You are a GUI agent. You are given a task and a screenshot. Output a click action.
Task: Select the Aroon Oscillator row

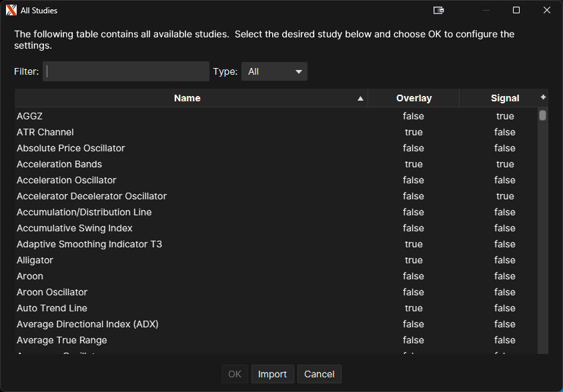52,292
